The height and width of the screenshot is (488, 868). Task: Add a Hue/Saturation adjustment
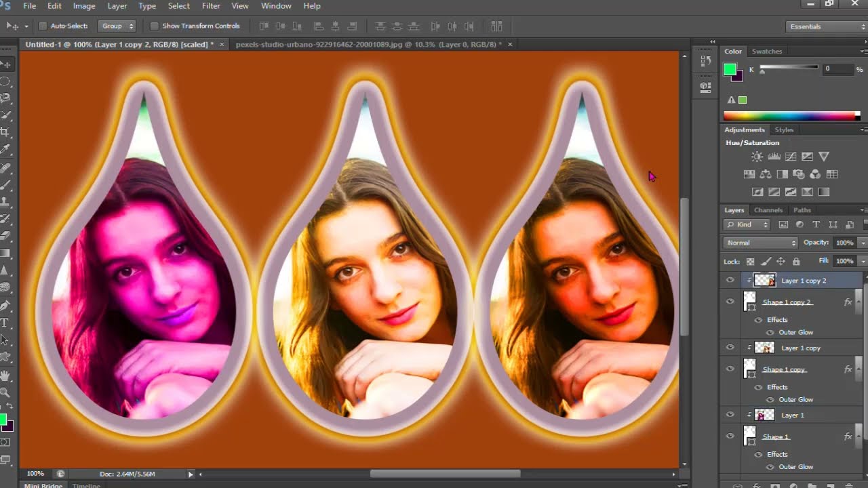[x=749, y=174]
